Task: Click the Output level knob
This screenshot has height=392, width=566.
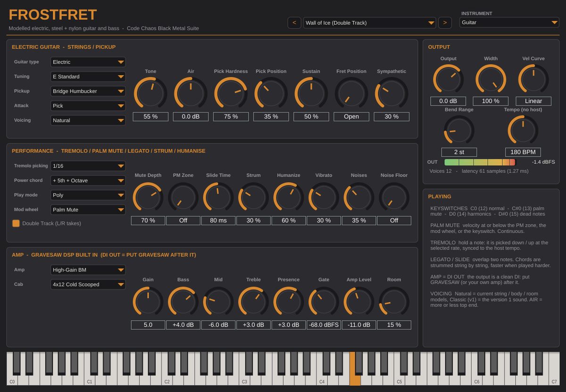Action: (448, 79)
